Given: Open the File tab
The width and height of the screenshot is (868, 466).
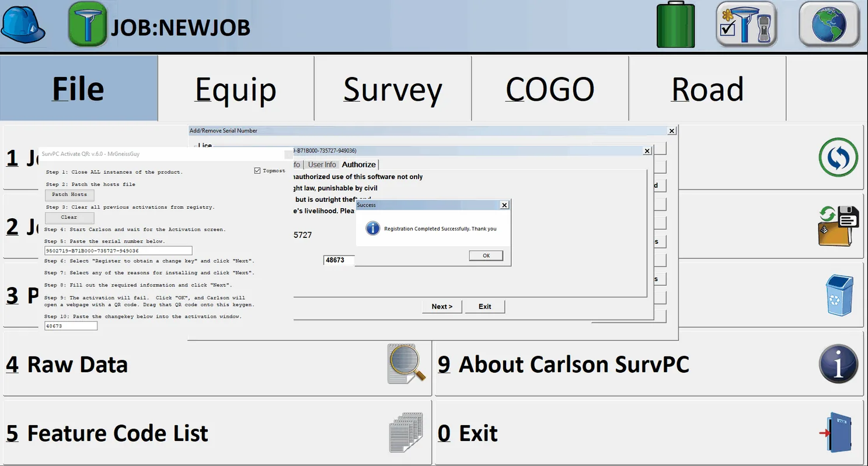Looking at the screenshot, I should point(79,89).
